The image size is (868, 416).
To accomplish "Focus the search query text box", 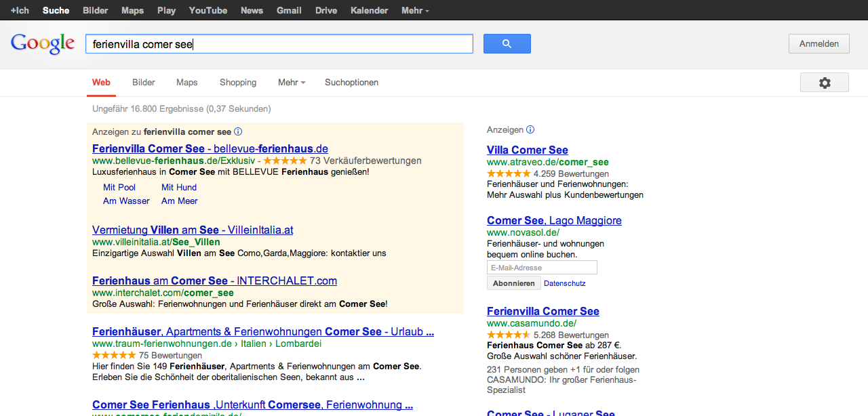I will point(279,44).
